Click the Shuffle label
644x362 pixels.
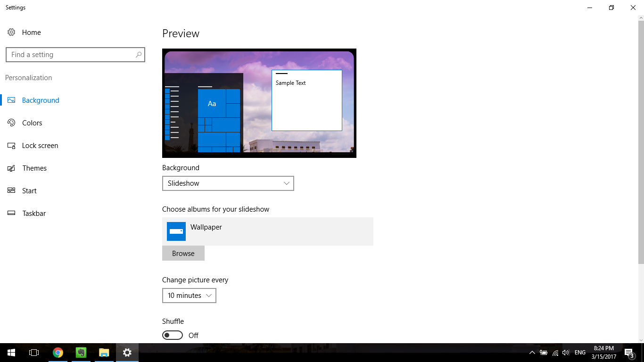173,321
